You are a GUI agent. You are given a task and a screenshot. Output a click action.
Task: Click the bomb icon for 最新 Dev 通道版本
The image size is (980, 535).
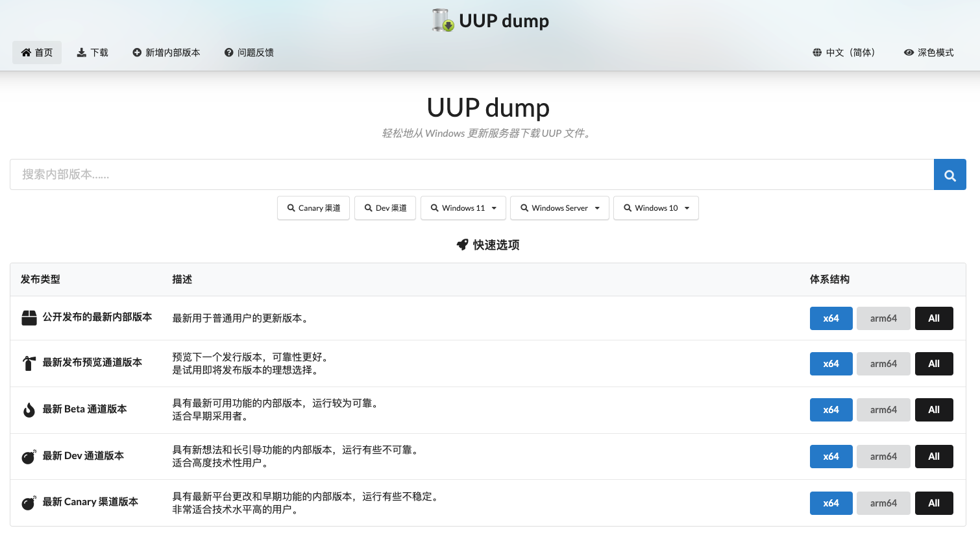[x=29, y=457]
